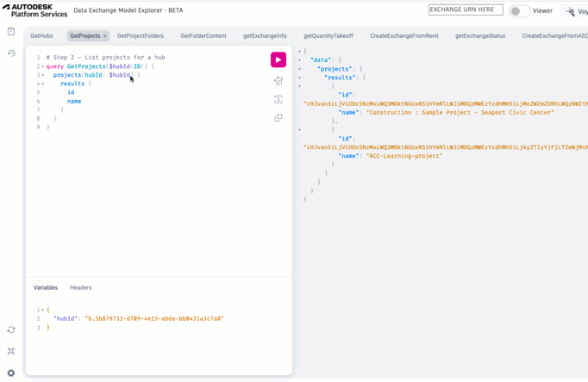Collapse the second result object arrow
Screen dimensions: 588x382
[x=299, y=129]
